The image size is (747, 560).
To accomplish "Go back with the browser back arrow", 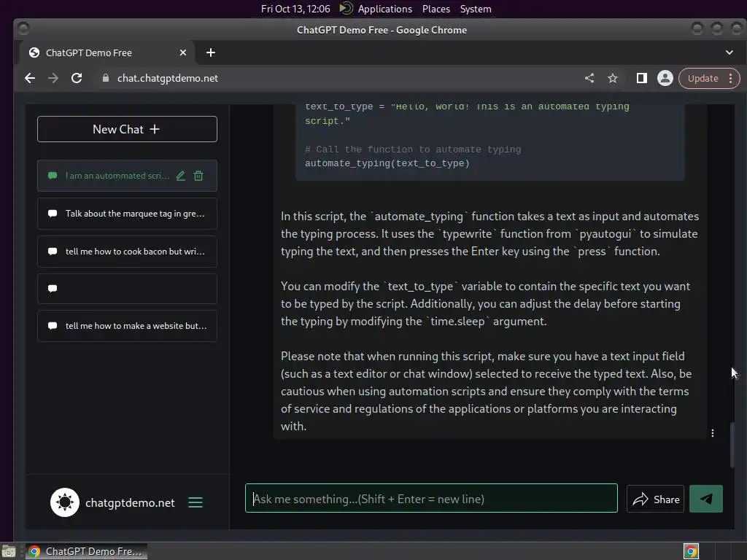I will pos(30,78).
